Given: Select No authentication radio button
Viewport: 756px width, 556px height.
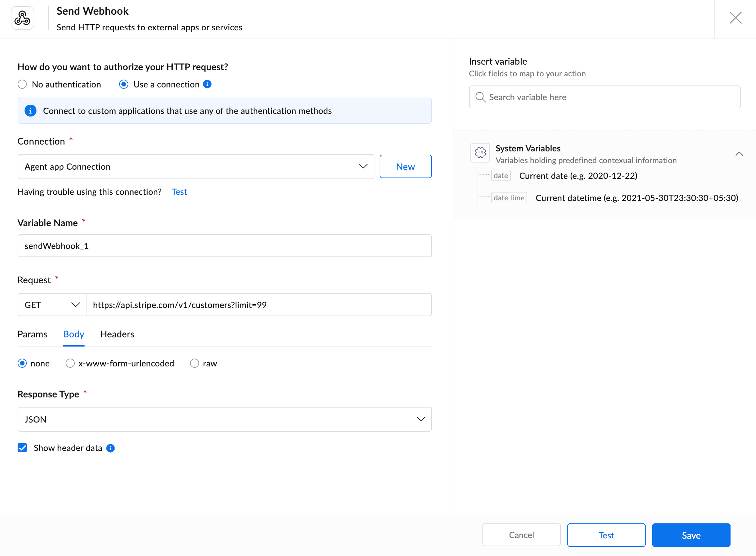Looking at the screenshot, I should [22, 85].
